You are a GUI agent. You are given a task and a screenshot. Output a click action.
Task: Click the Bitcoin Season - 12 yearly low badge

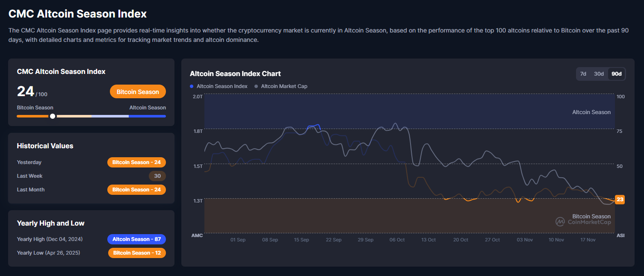pos(137,253)
